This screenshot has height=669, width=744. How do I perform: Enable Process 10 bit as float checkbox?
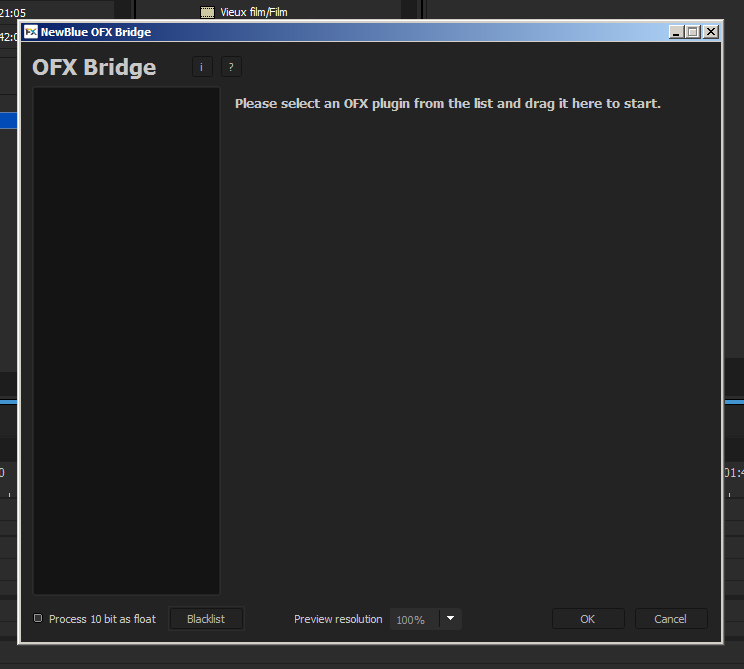38,618
